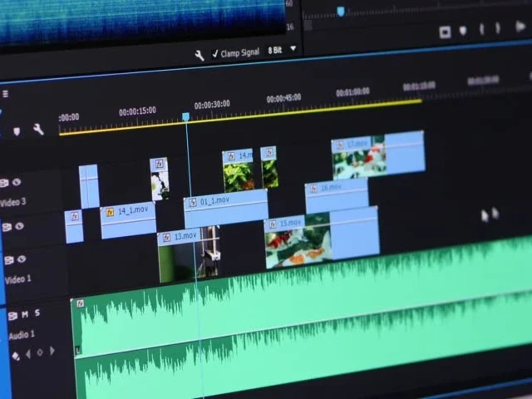Image resolution: width=532 pixels, height=399 pixels.
Task: Select the narrow green-leaf clip right of 14.m
Action: (269, 167)
